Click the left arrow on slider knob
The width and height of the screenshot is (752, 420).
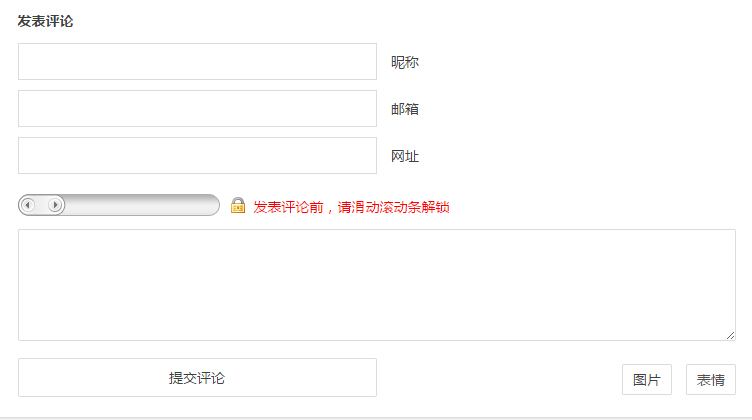[x=28, y=205]
